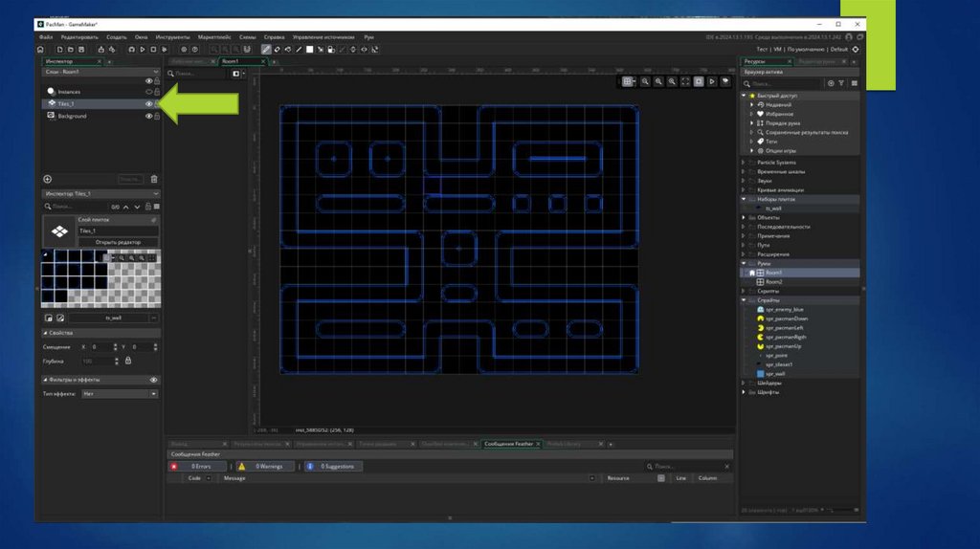Hide the Background layer with its eye icon
This screenshot has height=549, width=980.
pos(148,116)
